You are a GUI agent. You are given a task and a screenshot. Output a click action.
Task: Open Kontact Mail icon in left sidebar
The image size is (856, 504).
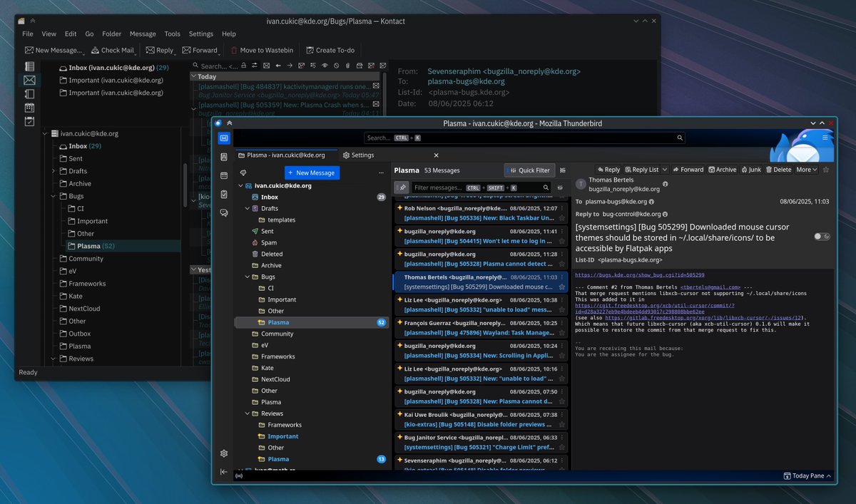[29, 80]
